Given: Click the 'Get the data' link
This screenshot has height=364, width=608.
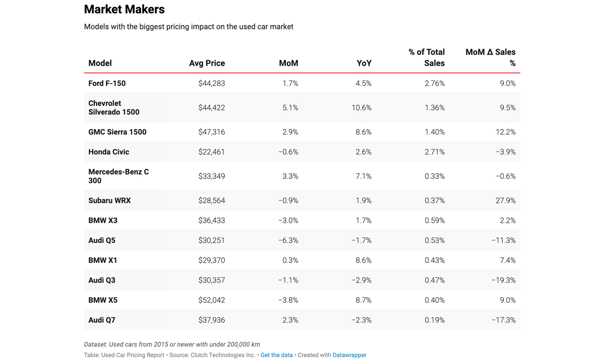Looking at the screenshot, I should pyautogui.click(x=276, y=355).
